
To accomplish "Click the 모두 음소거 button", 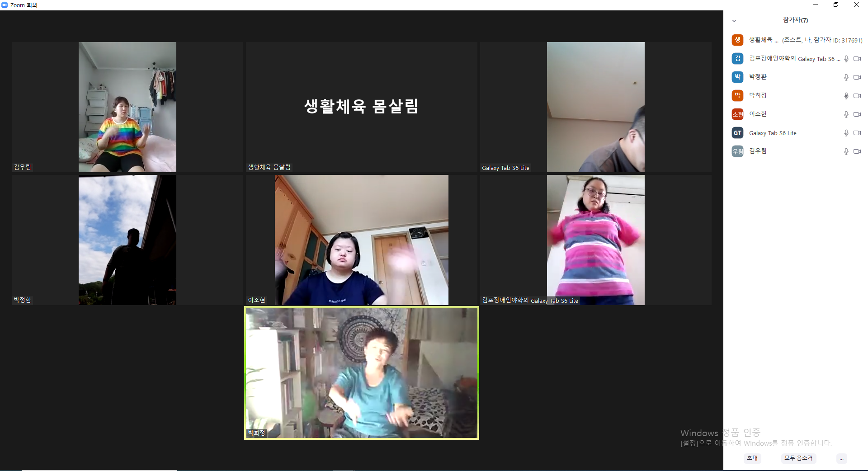I will tap(798, 458).
